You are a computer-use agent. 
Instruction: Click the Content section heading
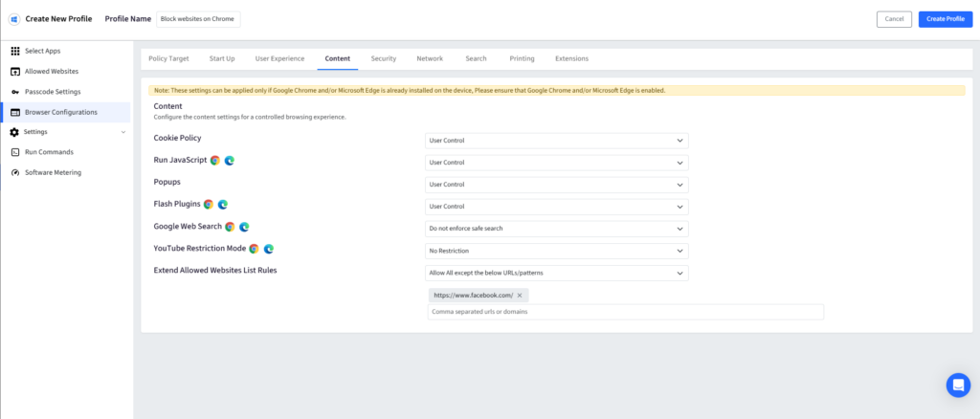pos(168,106)
